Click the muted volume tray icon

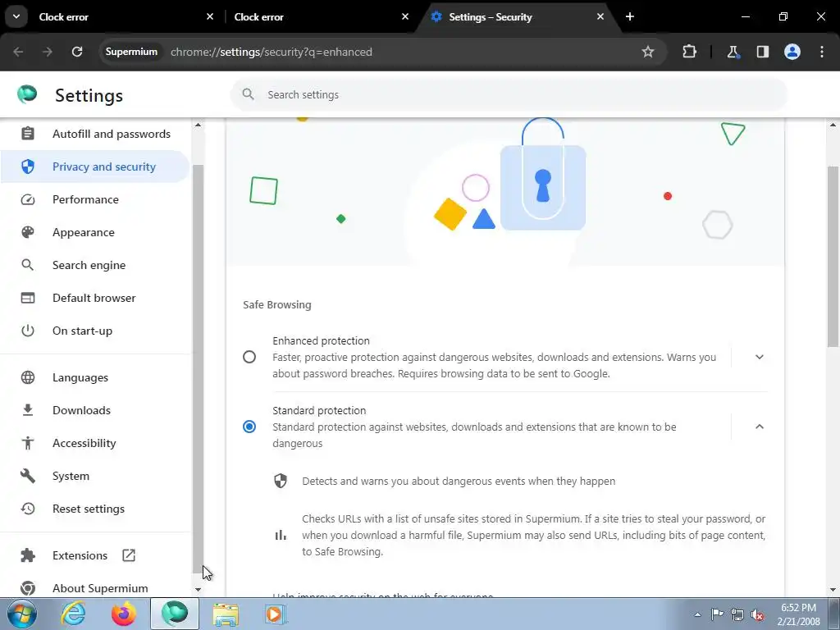757,614
